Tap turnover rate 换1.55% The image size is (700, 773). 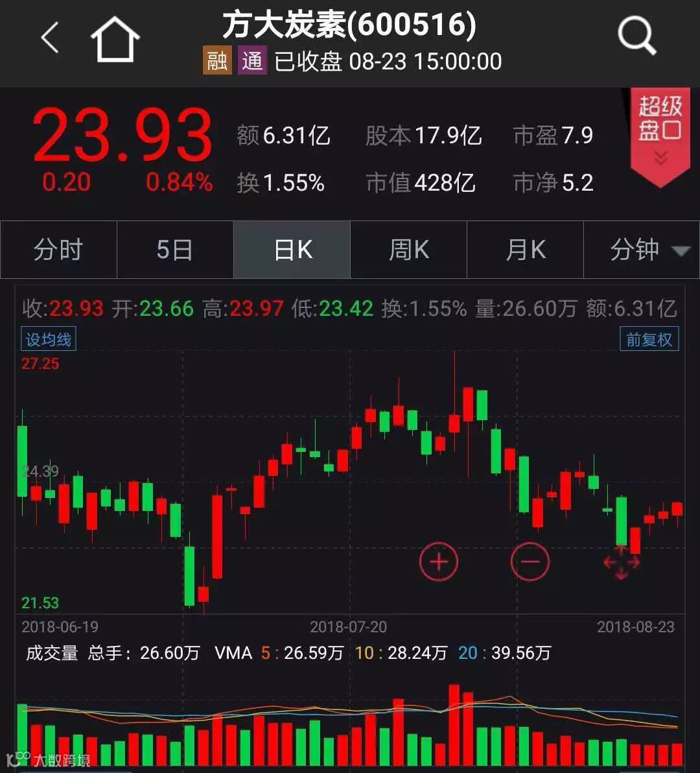pyautogui.click(x=280, y=183)
